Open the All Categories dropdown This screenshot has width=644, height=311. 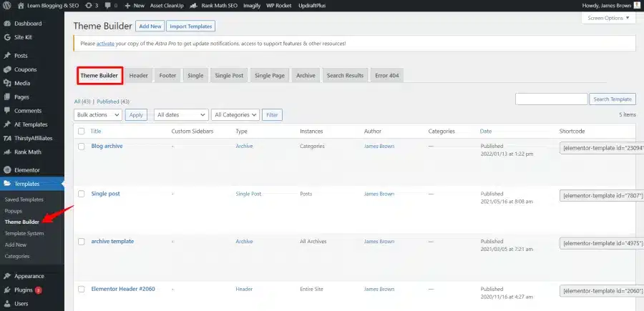pyautogui.click(x=235, y=115)
